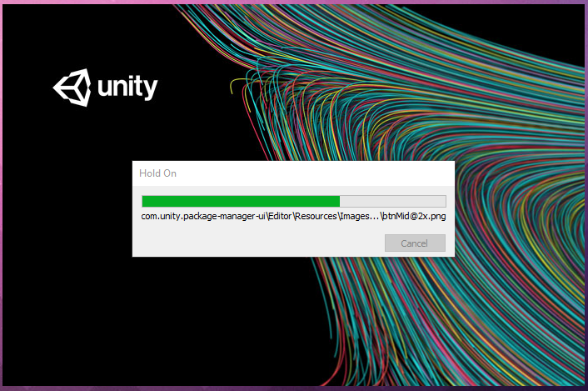Image resolution: width=588 pixels, height=391 pixels.
Task: Click the "Resources" segment of the file path
Action: coord(316,216)
